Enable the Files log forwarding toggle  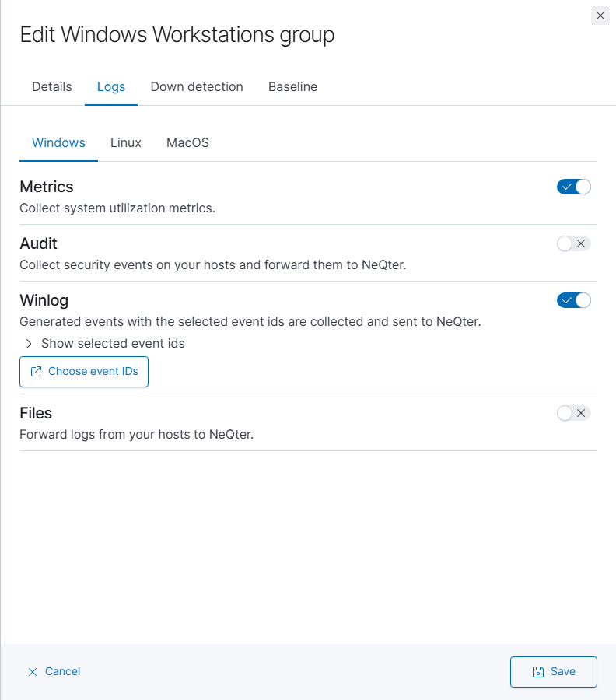(x=573, y=413)
